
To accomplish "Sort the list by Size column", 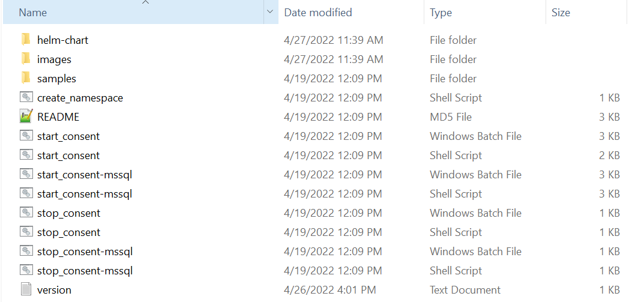I will click(561, 13).
